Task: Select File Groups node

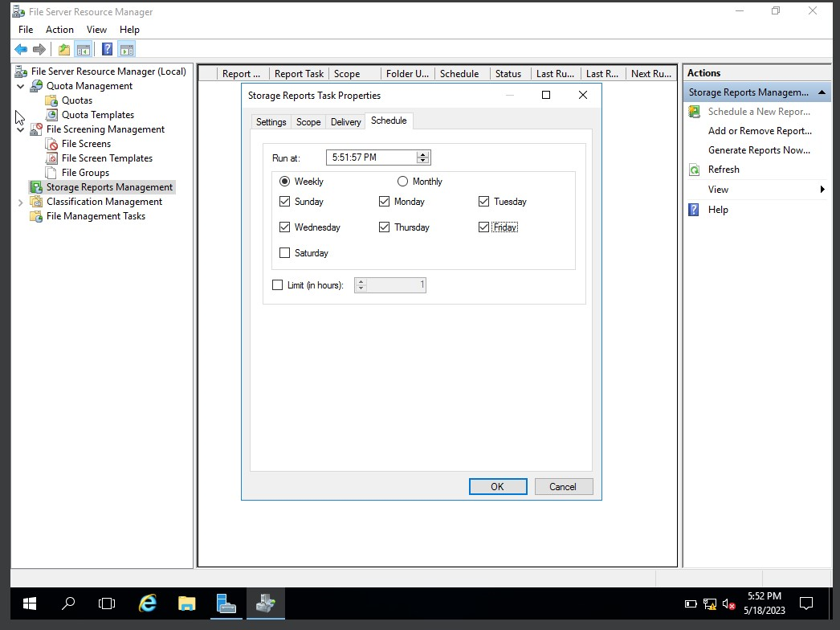Action: [x=84, y=172]
